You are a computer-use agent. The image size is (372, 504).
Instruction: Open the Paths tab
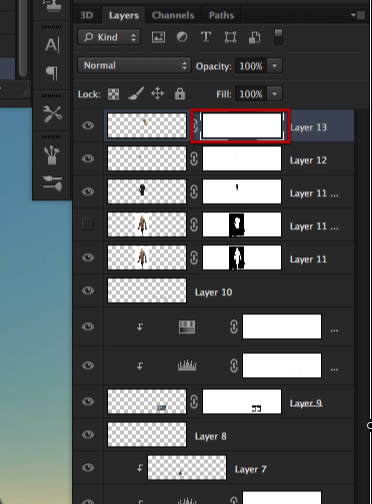click(x=221, y=15)
